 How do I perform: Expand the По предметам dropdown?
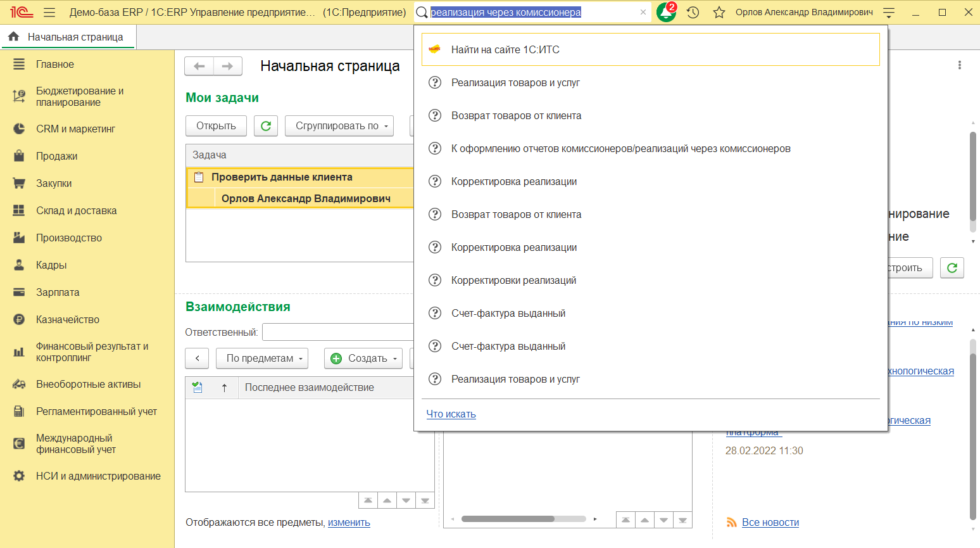(x=262, y=359)
